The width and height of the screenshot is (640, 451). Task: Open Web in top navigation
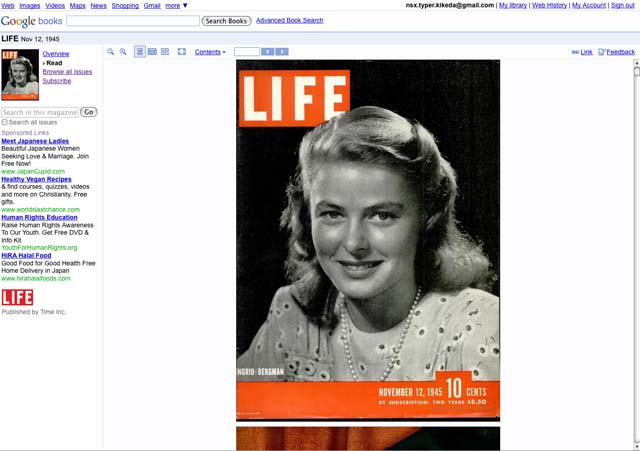pos(8,6)
